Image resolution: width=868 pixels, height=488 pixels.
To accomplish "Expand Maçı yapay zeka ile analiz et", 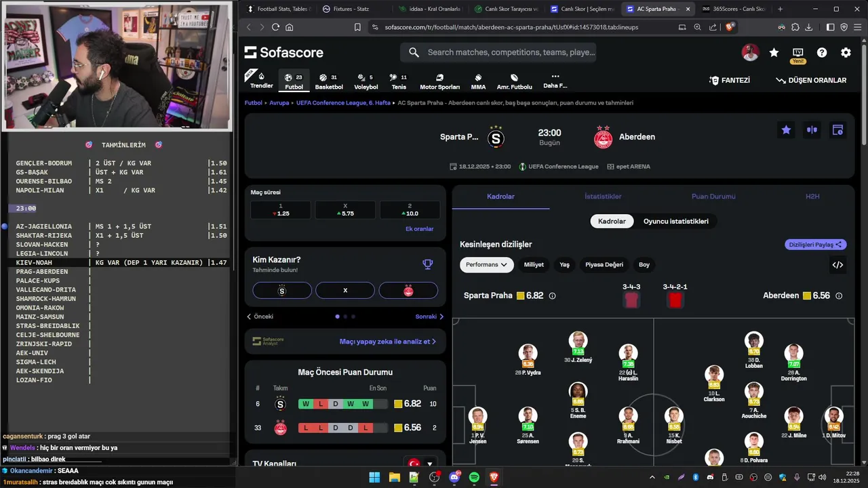I will coord(388,342).
